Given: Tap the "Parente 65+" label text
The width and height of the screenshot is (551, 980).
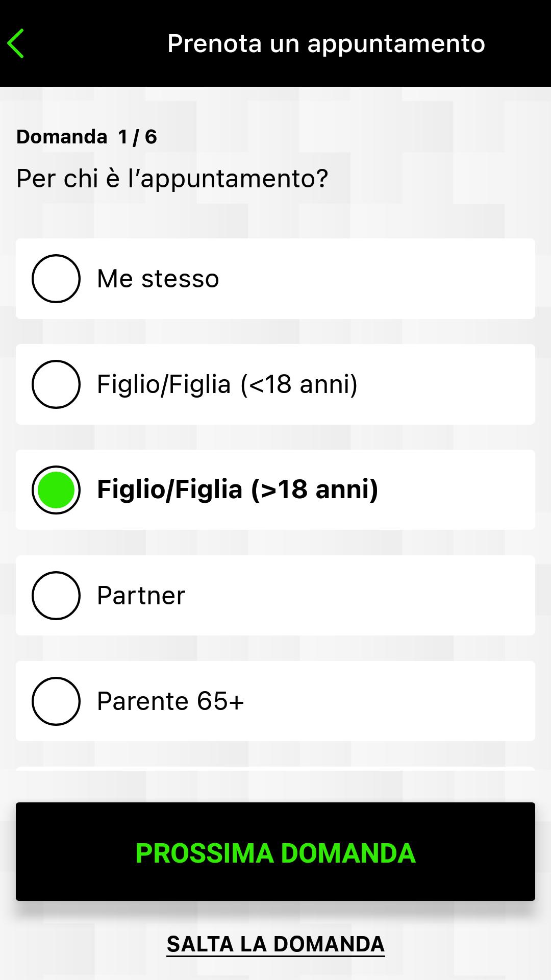Looking at the screenshot, I should point(170,701).
